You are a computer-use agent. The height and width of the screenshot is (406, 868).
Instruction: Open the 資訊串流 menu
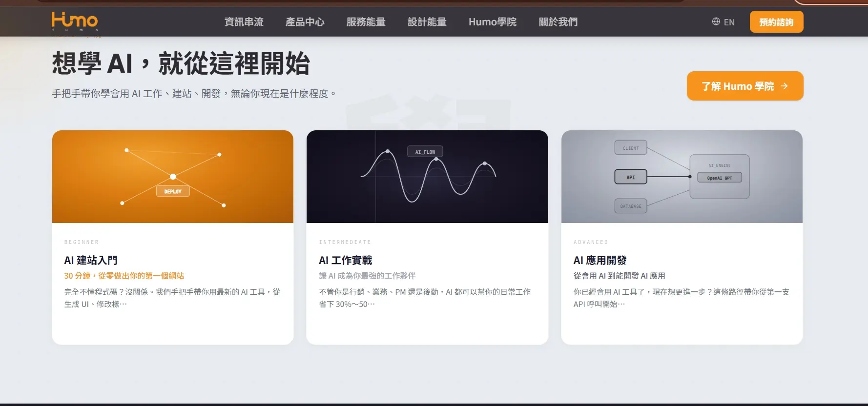244,22
